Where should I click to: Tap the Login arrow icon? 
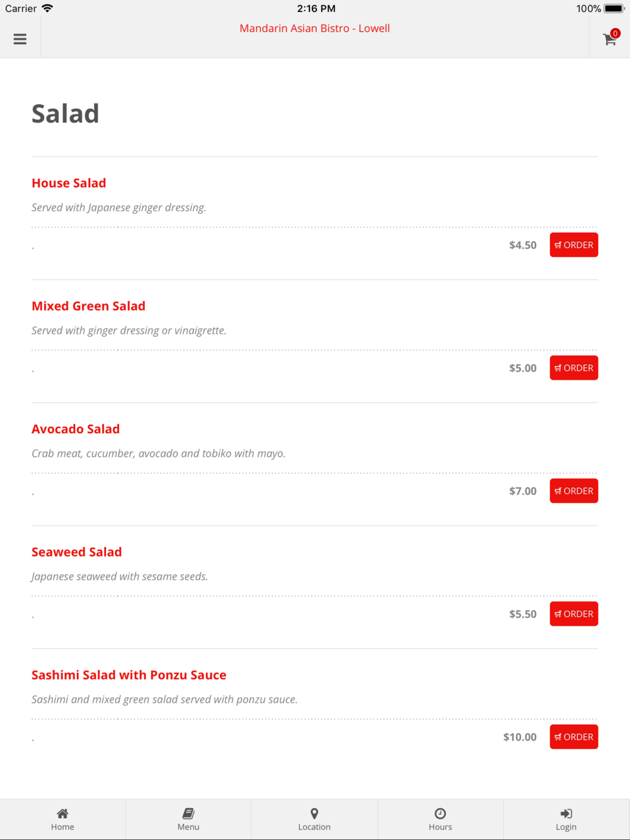tap(566, 814)
